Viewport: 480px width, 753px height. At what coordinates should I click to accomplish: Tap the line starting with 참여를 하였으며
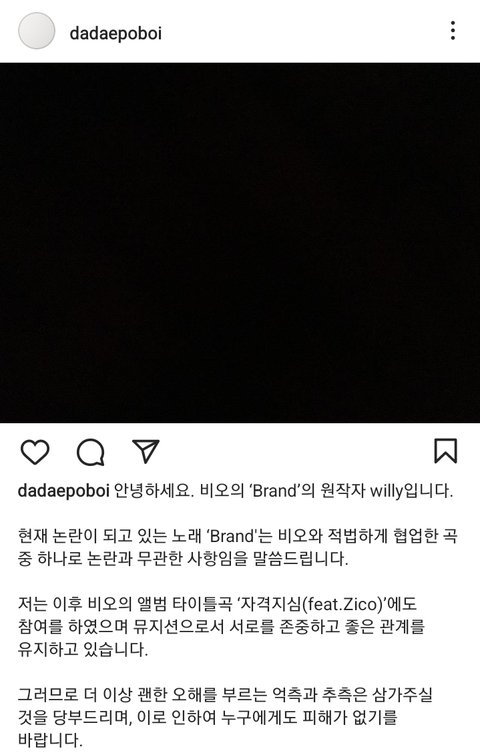221,627
